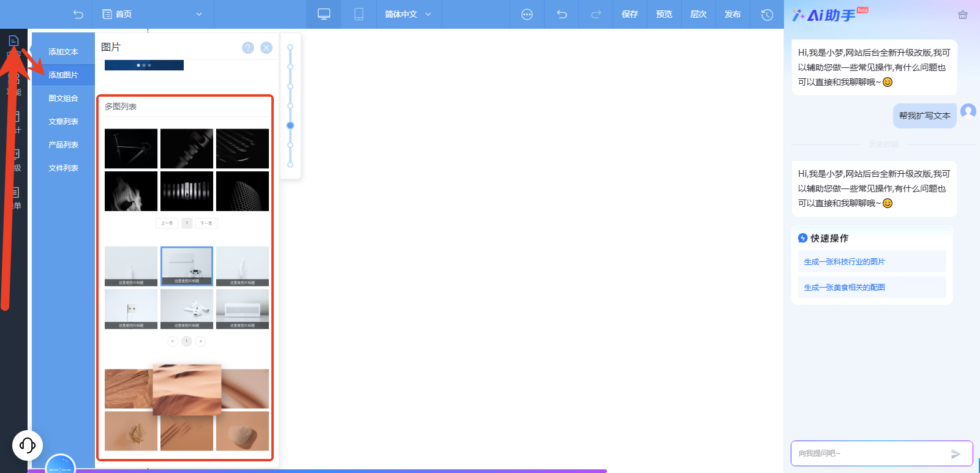
Task: Select 文件列表 in the content menu
Action: pos(64,168)
